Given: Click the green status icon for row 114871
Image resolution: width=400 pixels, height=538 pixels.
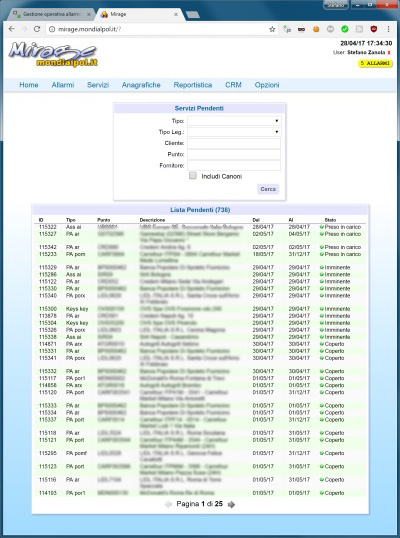Looking at the screenshot, I should coord(322,344).
